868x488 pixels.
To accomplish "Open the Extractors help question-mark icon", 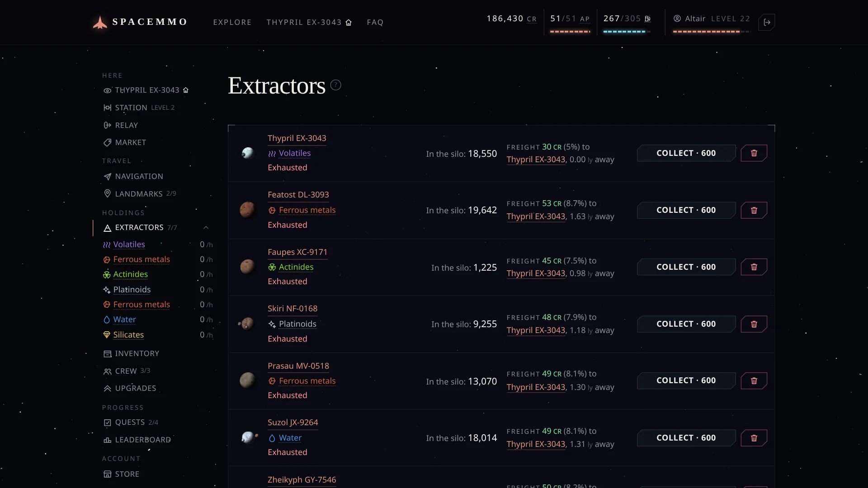I will (335, 85).
